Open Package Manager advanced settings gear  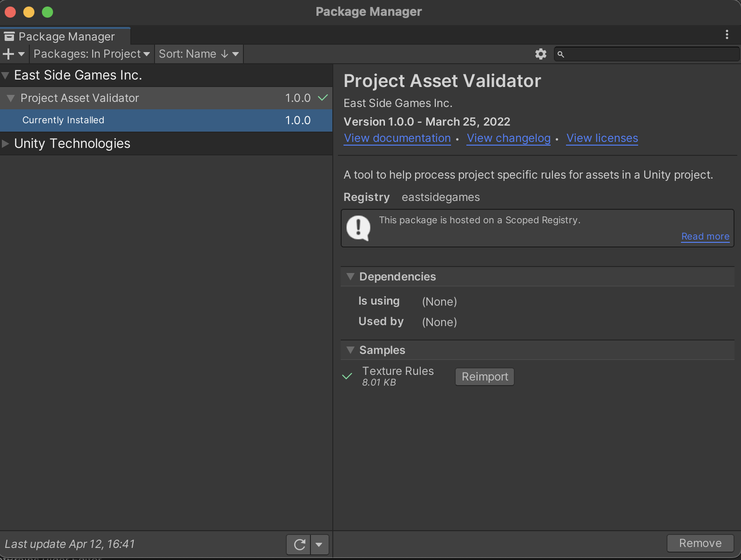coord(540,54)
